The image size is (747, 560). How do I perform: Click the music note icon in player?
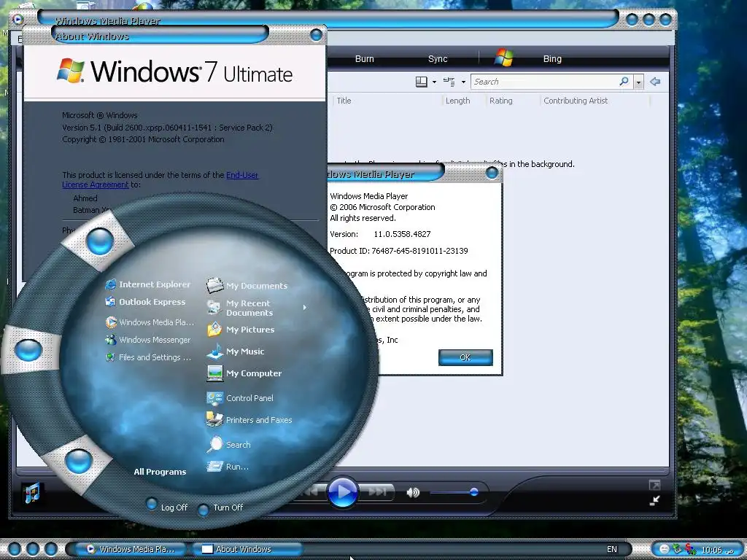[x=32, y=493]
